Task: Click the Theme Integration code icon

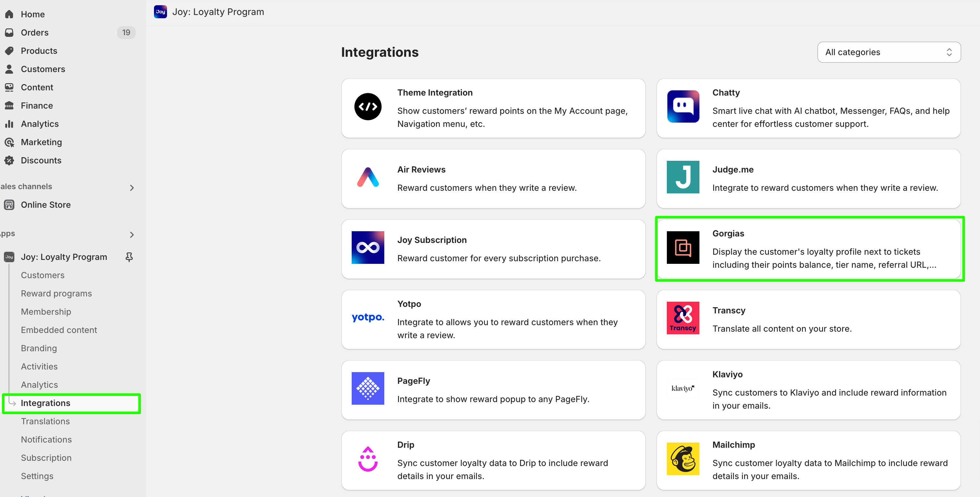Action: [367, 106]
